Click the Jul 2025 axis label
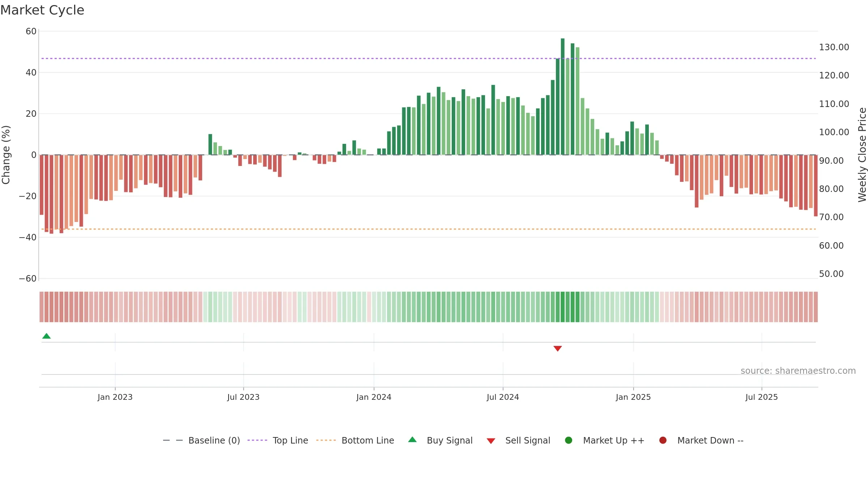868x488 pixels. 762,397
